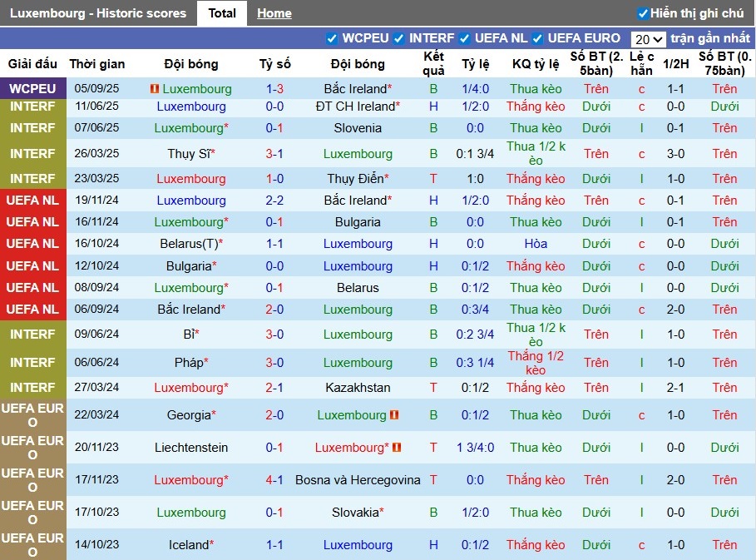Click the Bosna và Hercegovina team name
Image resolution: width=756 pixels, height=560 pixels.
click(x=358, y=480)
